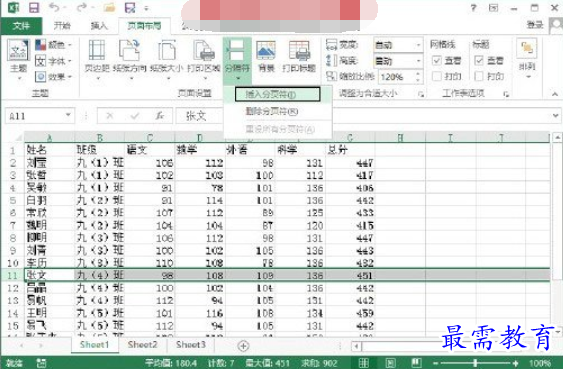563x369 pixels.
Task: Open the Home (开始) tab
Action: 62,26
